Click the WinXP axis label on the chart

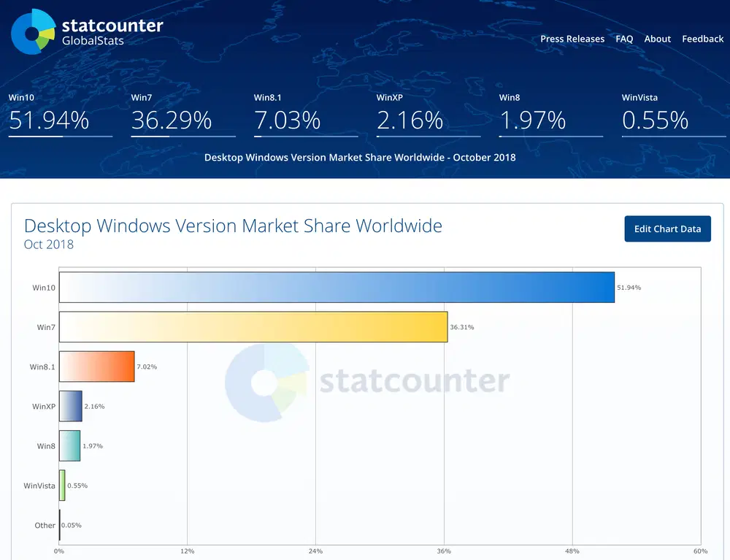[43, 406]
